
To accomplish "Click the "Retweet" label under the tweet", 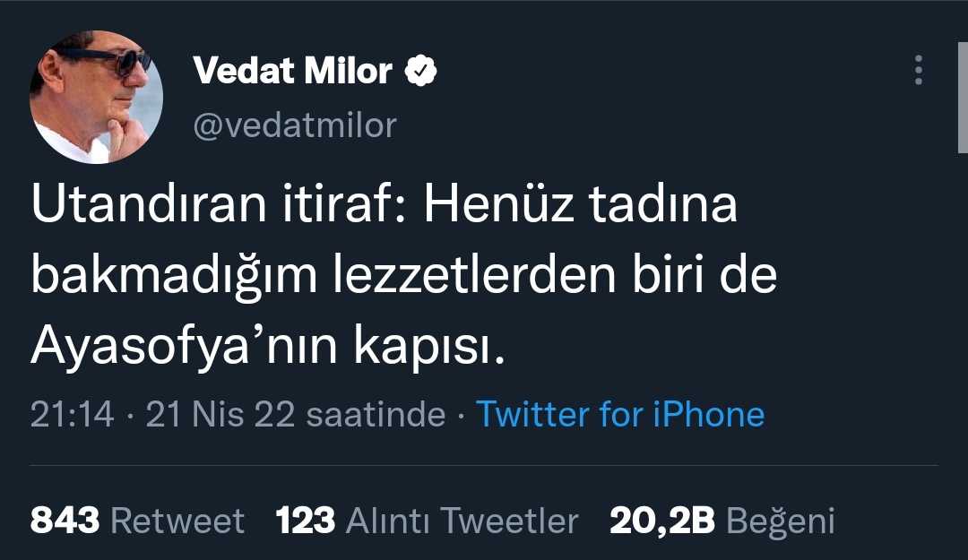I will [177, 521].
